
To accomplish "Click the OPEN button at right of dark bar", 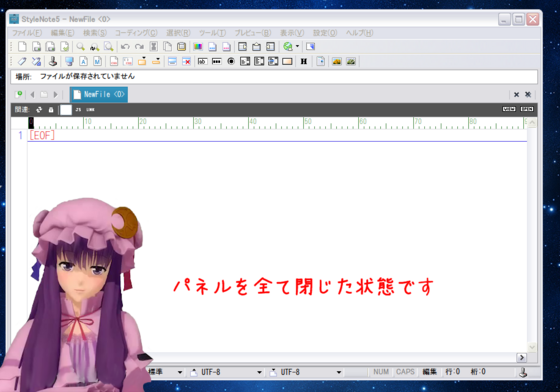I will pyautogui.click(x=527, y=109).
